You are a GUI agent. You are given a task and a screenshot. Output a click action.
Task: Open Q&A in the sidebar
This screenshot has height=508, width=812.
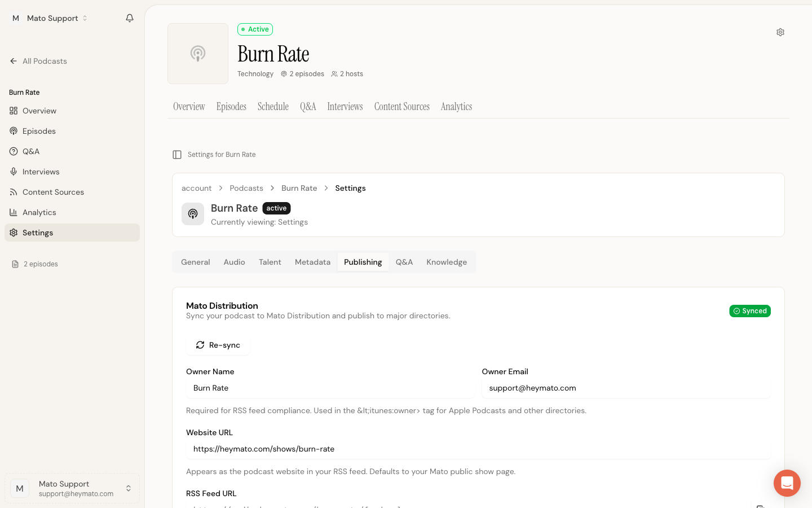point(72,151)
